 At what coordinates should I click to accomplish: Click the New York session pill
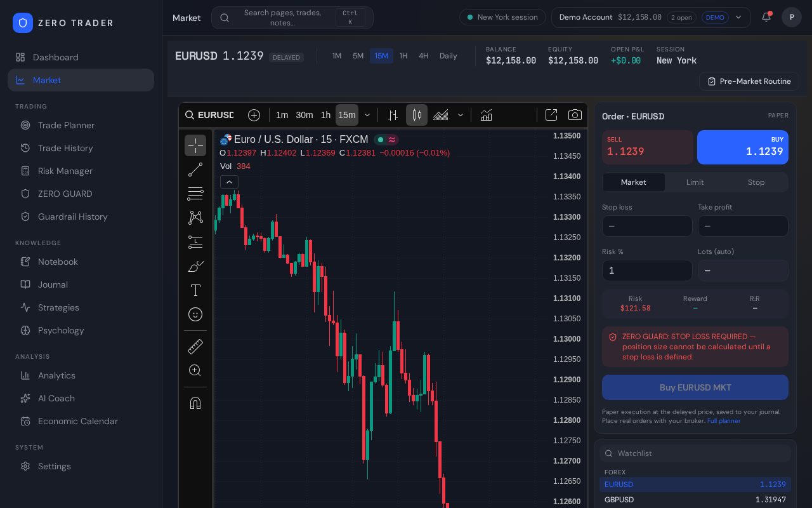pos(502,17)
